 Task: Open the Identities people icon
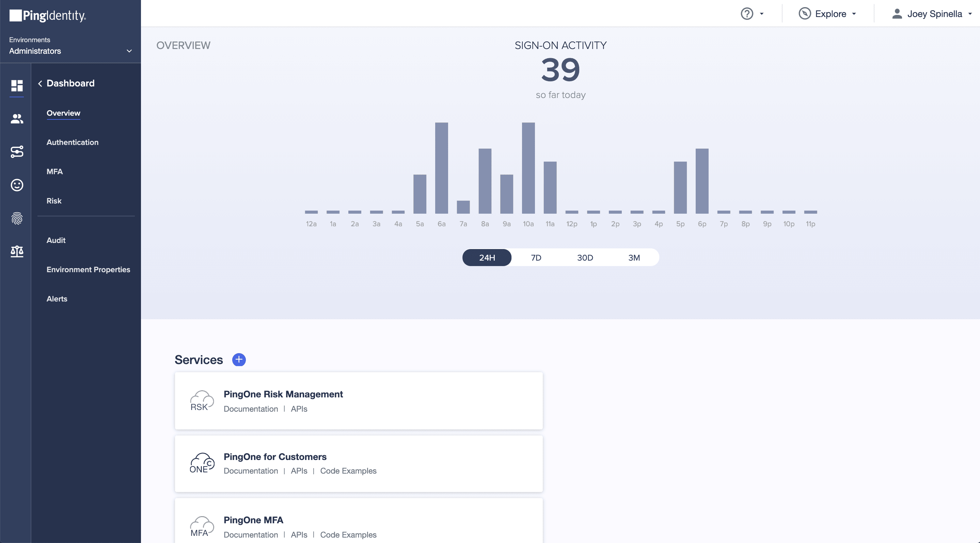point(17,119)
